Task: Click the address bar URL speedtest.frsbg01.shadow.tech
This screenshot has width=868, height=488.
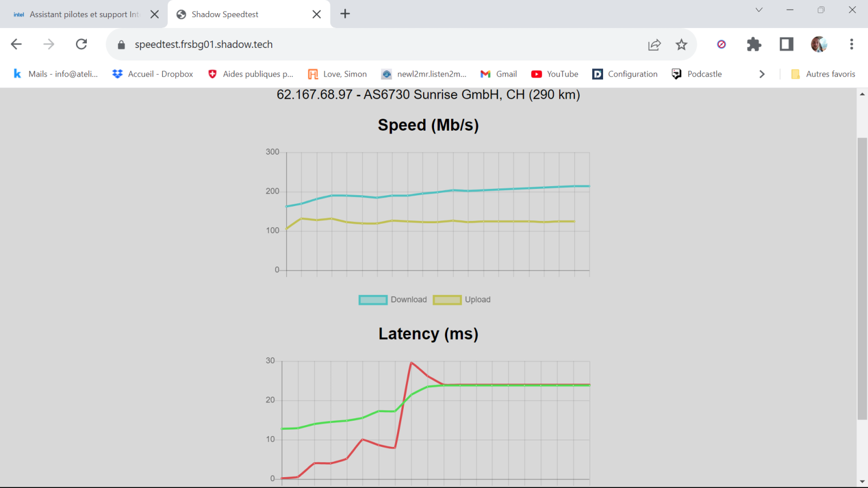Action: pos(204,45)
